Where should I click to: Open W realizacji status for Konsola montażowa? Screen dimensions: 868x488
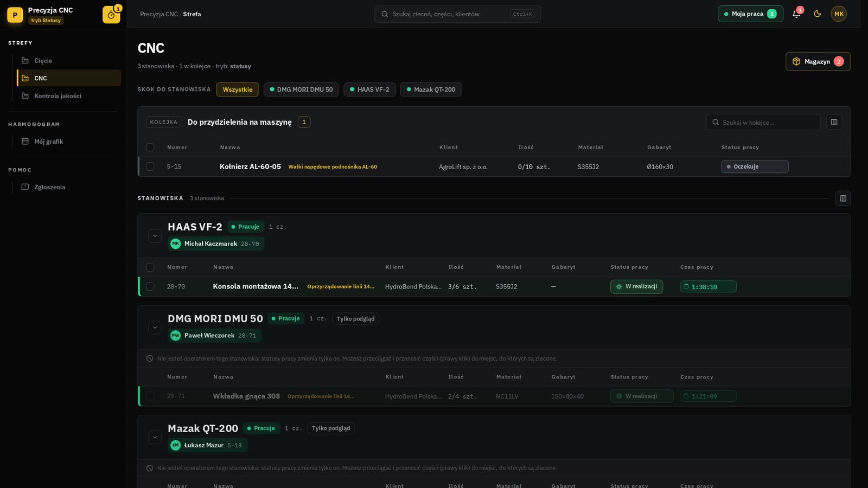pyautogui.click(x=636, y=287)
